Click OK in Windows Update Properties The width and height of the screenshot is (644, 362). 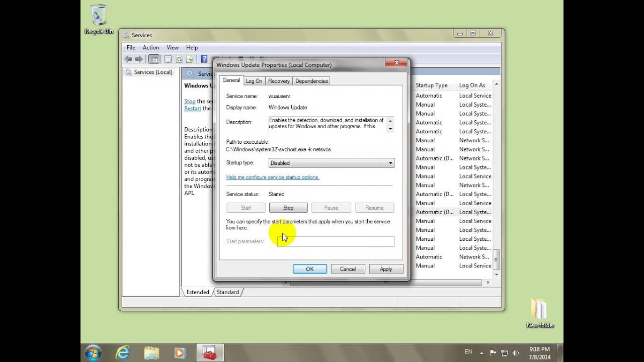click(x=310, y=269)
